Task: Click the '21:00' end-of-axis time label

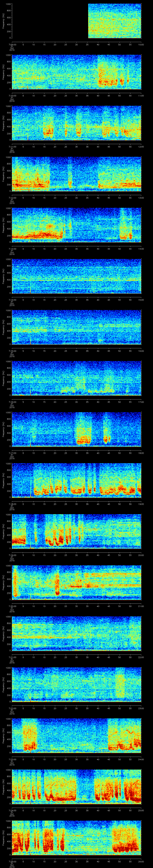Action: pos(141,606)
